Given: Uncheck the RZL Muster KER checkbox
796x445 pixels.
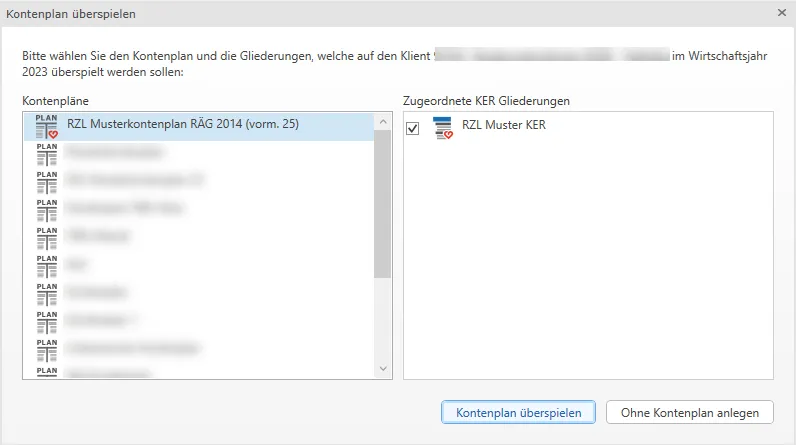Looking at the screenshot, I should pyautogui.click(x=413, y=128).
